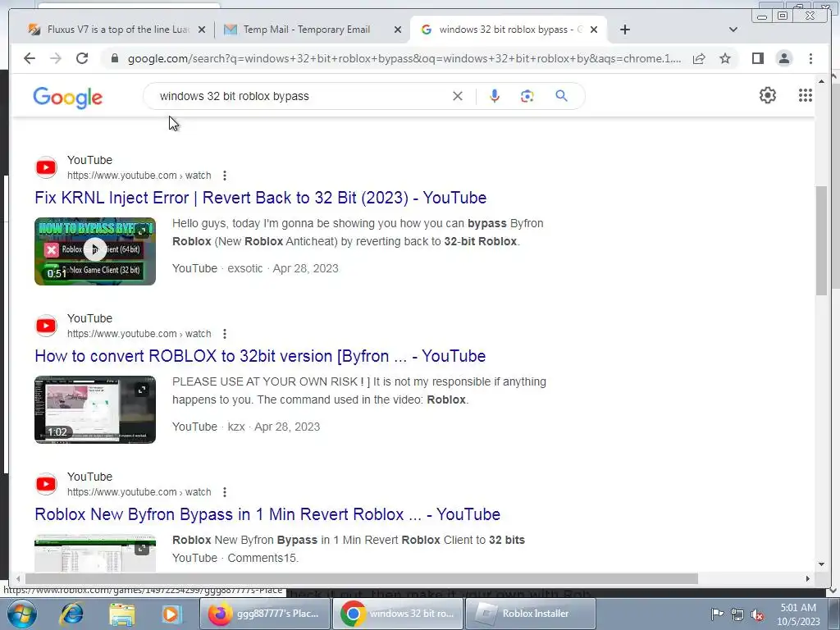Viewport: 840px width, 630px height.
Task: Open Action Center flag in system tray
Action: (x=717, y=614)
